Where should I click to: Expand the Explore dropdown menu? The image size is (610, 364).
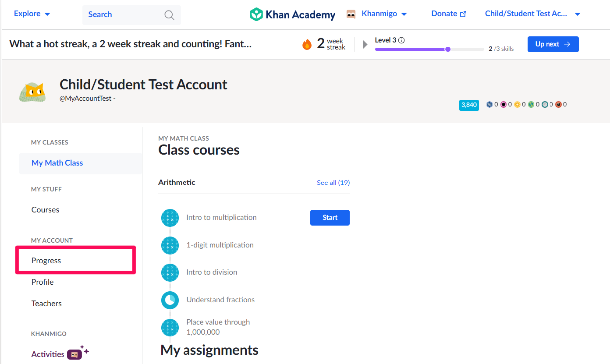click(x=32, y=14)
